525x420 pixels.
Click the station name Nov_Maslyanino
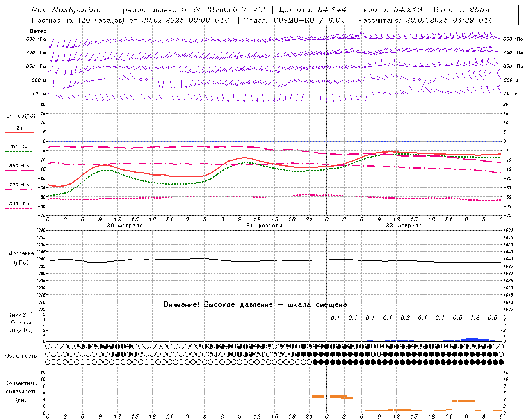tap(66, 10)
